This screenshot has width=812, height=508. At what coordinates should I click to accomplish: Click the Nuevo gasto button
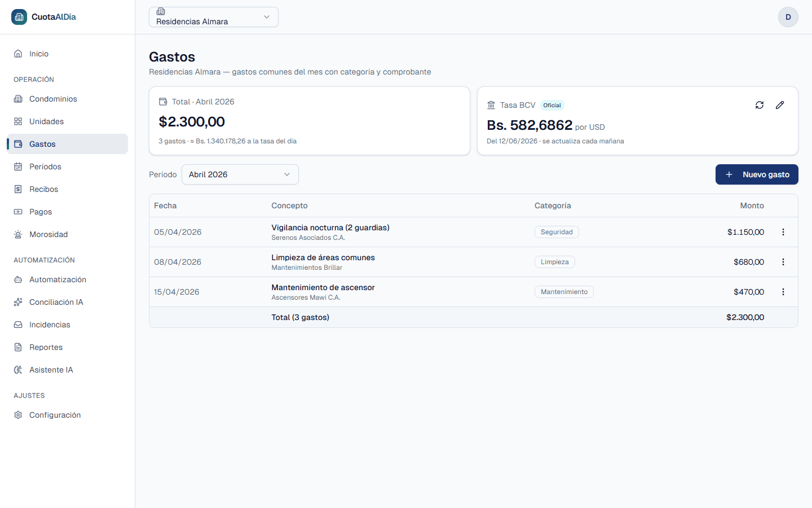[x=757, y=174]
